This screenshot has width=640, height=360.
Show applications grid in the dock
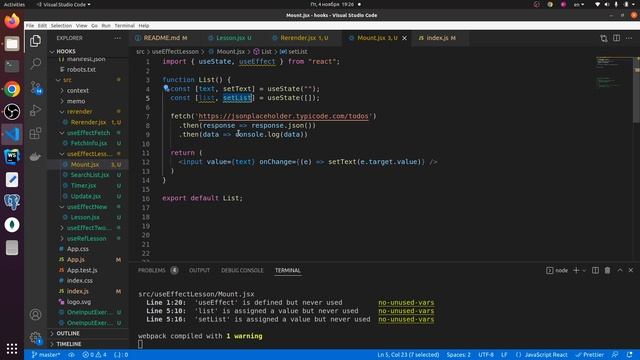click(x=12, y=348)
